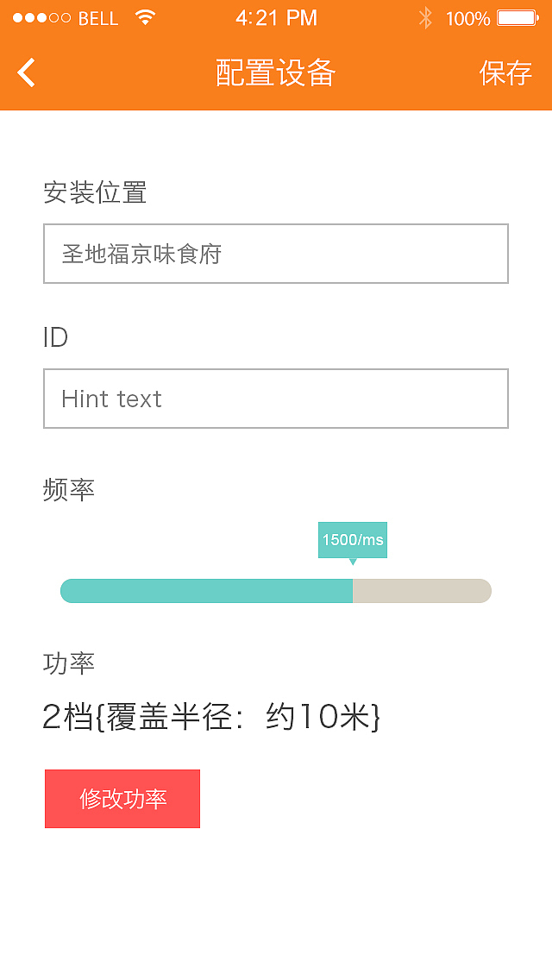The image size is (552, 980).
Task: Tap the Bluetooth icon in status bar
Action: pos(425,17)
